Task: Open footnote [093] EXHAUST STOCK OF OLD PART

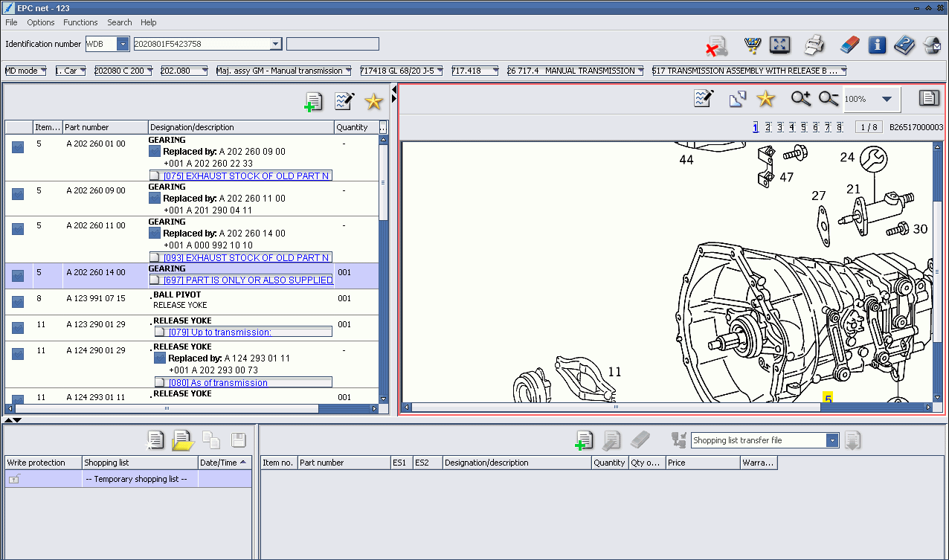Action: (x=240, y=258)
